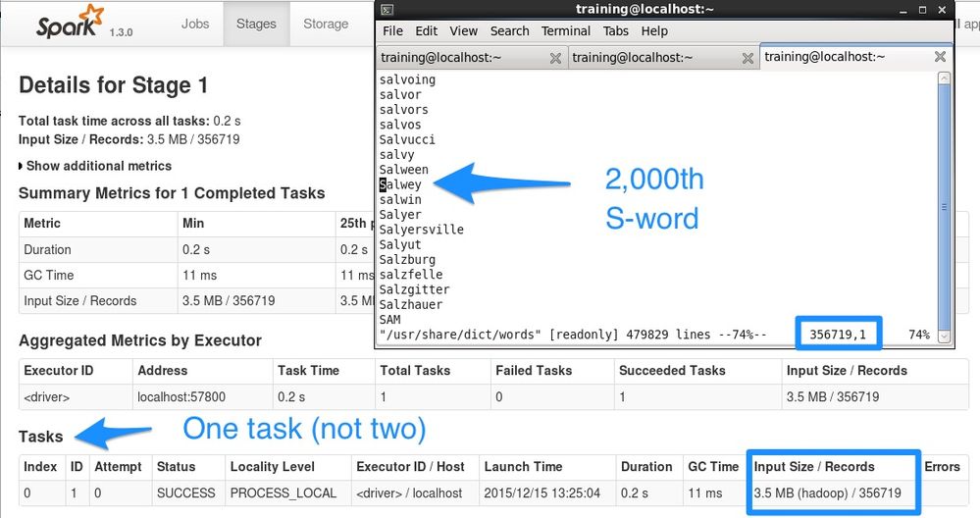Click Succeeded Tasks column header
This screenshot has height=518, width=980.
point(673,371)
